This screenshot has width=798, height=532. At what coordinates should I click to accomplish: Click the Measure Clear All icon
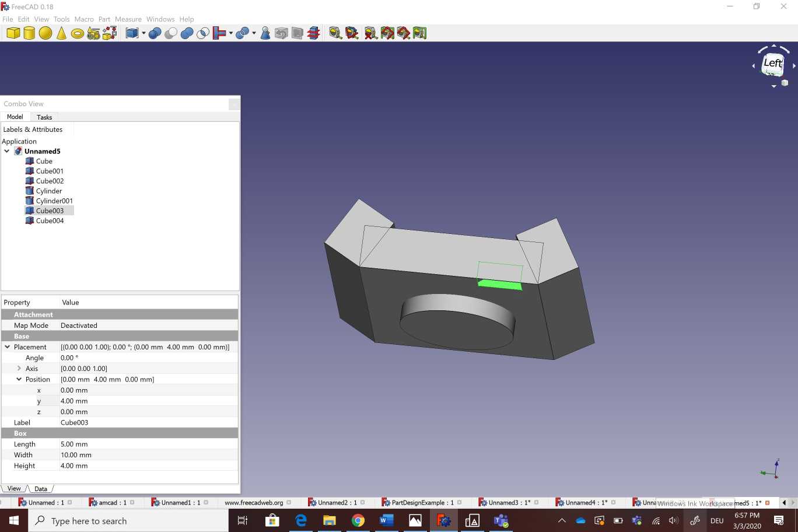371,33
